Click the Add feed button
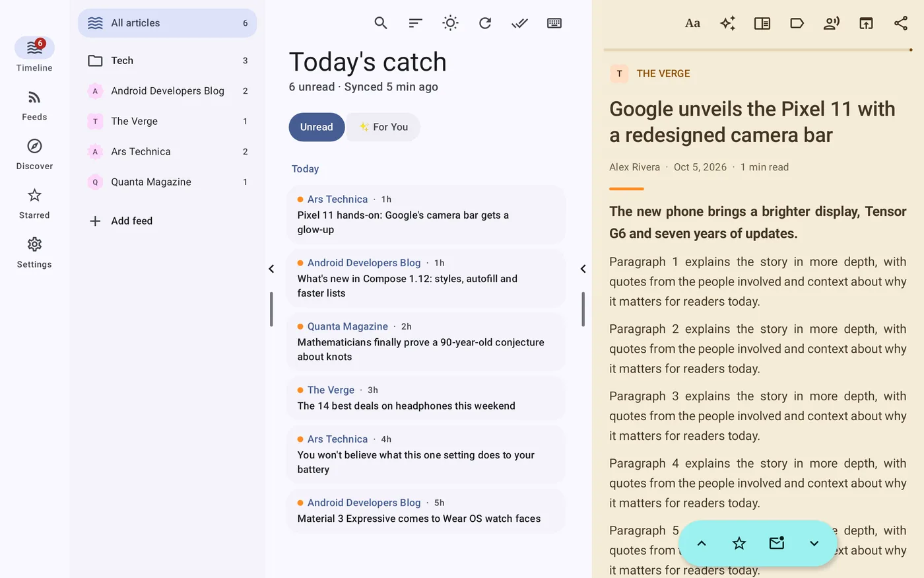924x578 pixels. 168,221
